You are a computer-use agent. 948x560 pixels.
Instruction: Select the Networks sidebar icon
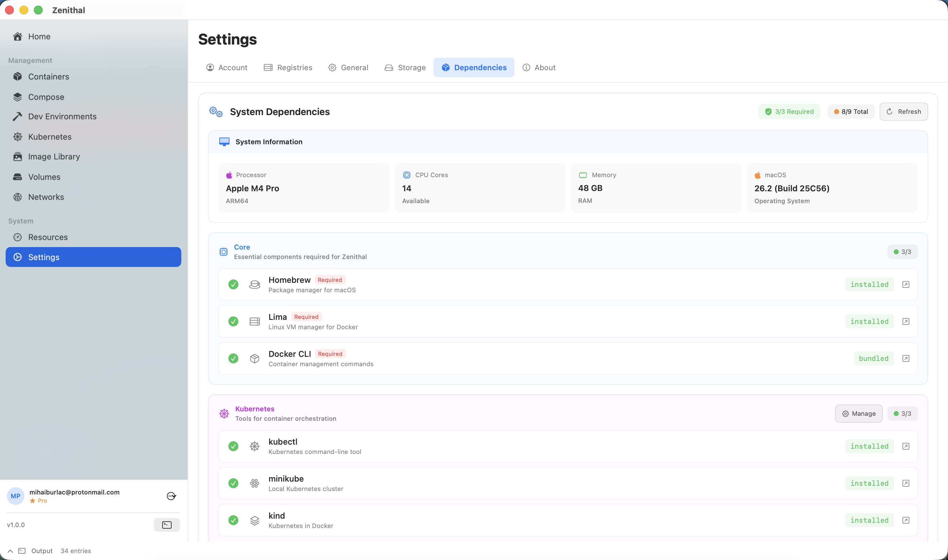click(18, 197)
